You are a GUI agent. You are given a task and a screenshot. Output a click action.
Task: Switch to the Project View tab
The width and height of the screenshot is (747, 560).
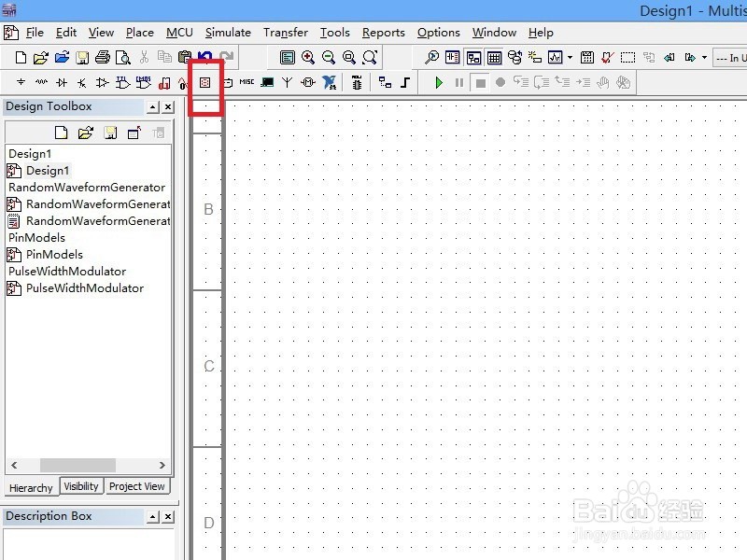136,486
